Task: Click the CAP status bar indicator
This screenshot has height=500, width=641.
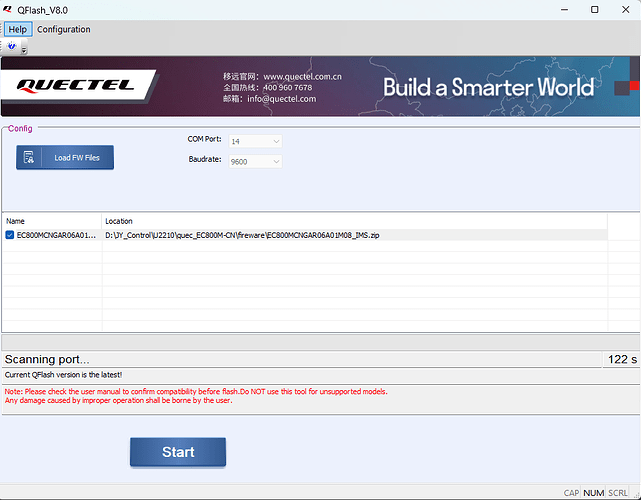Action: click(x=571, y=493)
